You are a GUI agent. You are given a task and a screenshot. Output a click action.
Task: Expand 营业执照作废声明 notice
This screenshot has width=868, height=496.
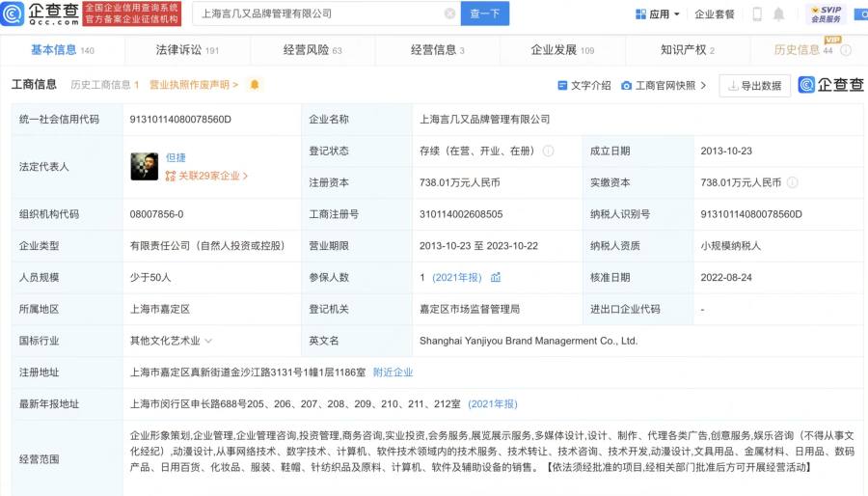point(194,85)
